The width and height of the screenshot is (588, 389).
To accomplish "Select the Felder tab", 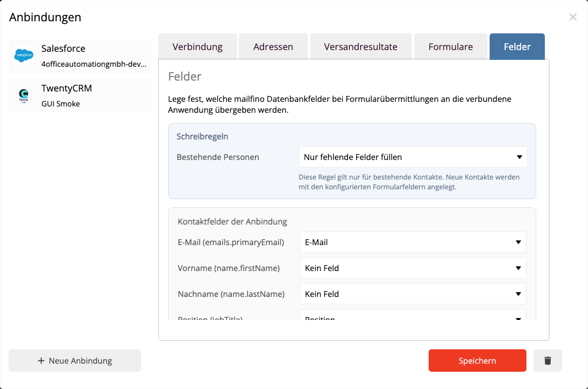I will (x=517, y=47).
